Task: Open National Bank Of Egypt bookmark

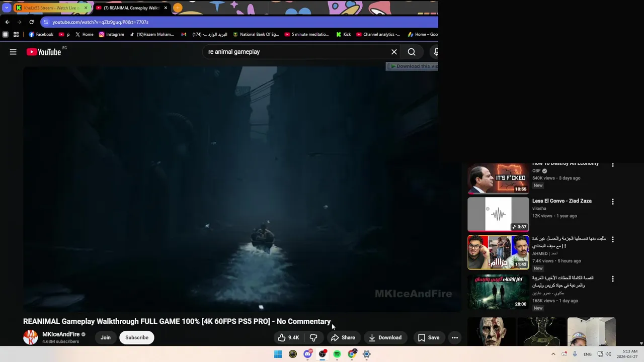Action: coord(256,35)
